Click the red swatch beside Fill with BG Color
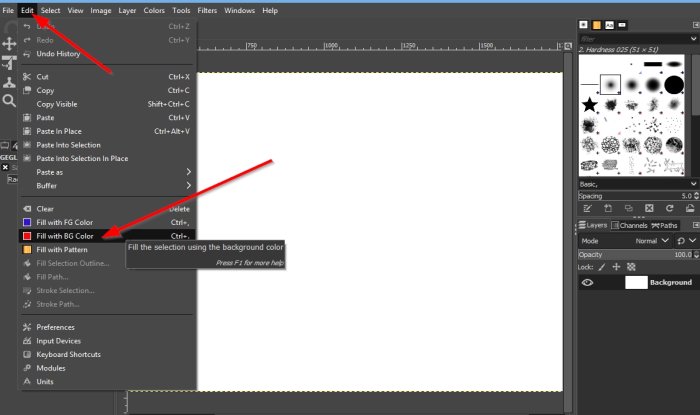 click(x=27, y=236)
